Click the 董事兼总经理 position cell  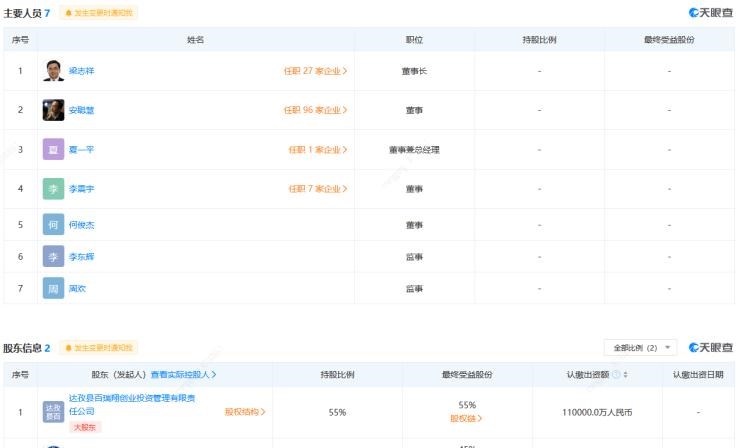[x=414, y=150]
